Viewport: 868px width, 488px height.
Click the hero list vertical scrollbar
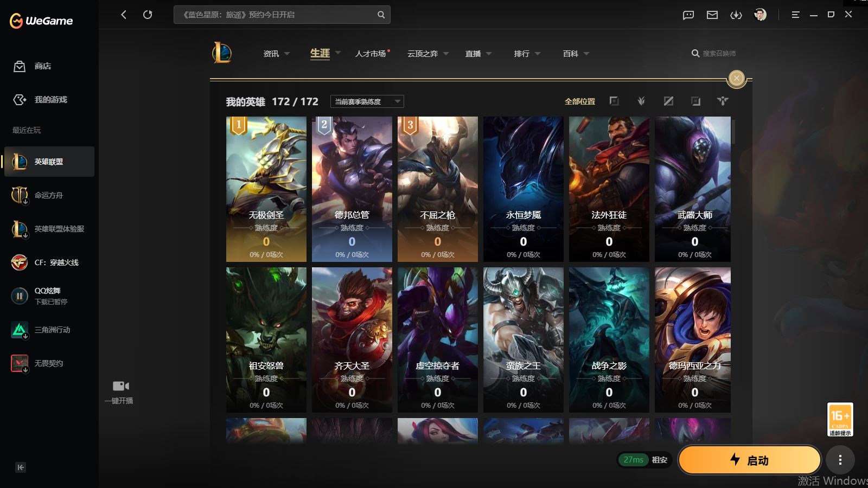coord(733,132)
